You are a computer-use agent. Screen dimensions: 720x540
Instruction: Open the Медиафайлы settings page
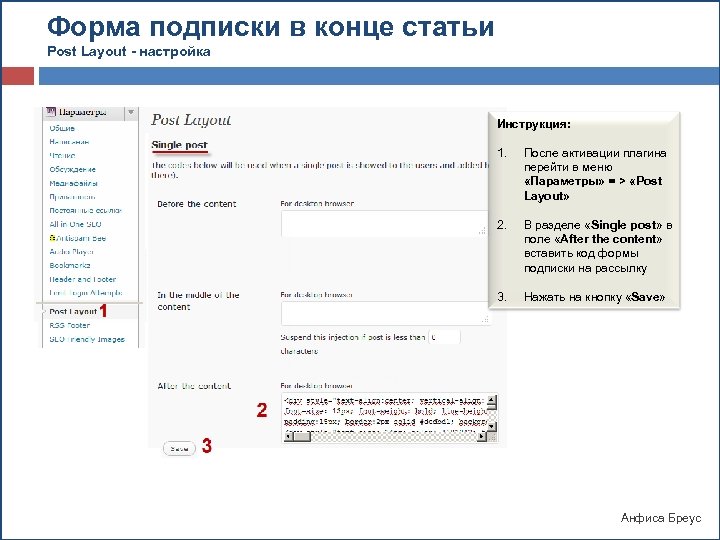tap(73, 183)
